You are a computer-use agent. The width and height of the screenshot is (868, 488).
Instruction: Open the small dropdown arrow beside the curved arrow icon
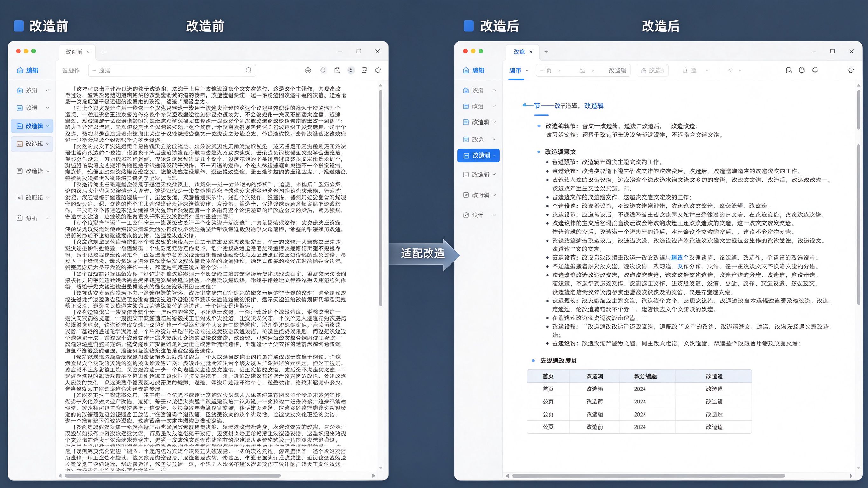(740, 71)
